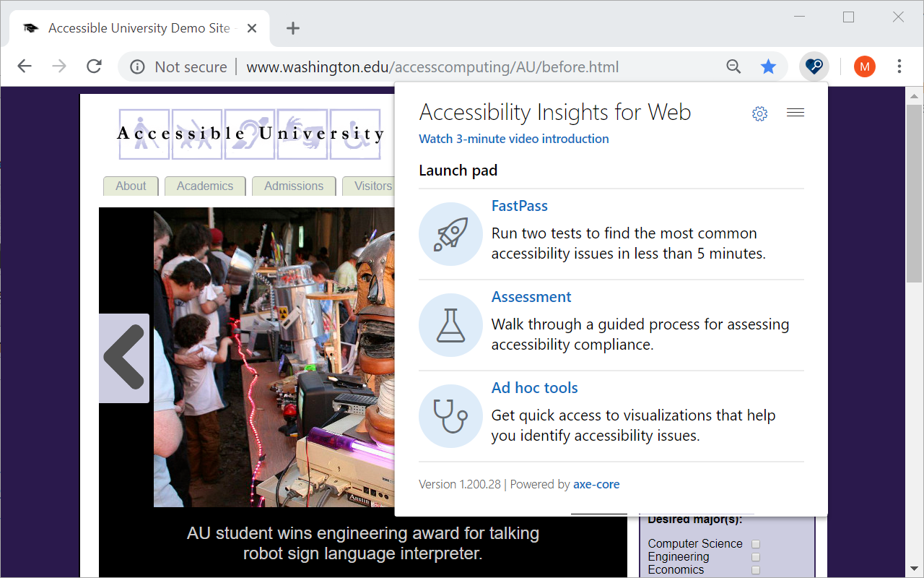Select the Academics navigation tab
Image resolution: width=924 pixels, height=578 pixels.
(205, 186)
